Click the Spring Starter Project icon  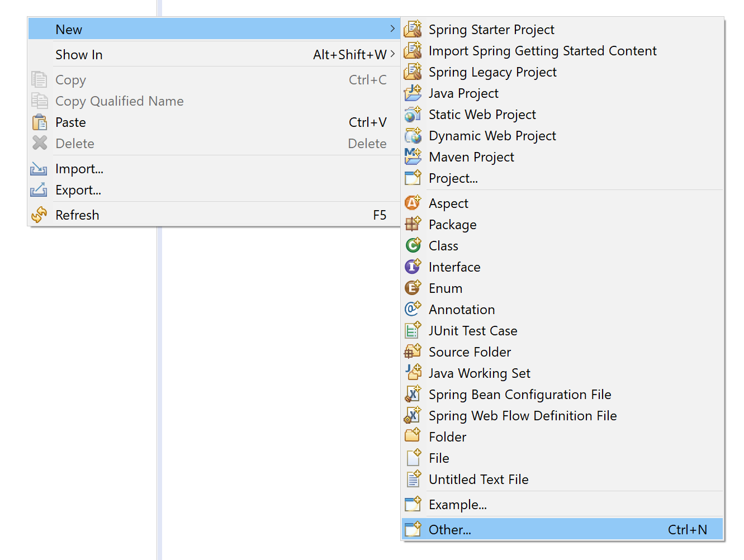(x=413, y=29)
